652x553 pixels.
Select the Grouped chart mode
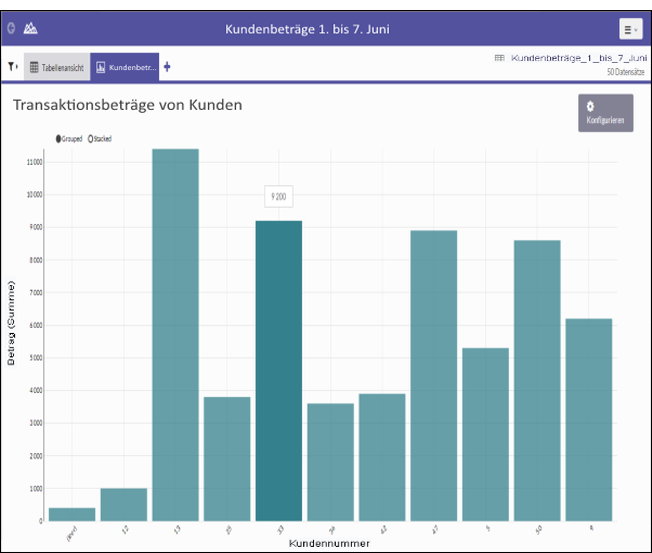tap(59, 139)
